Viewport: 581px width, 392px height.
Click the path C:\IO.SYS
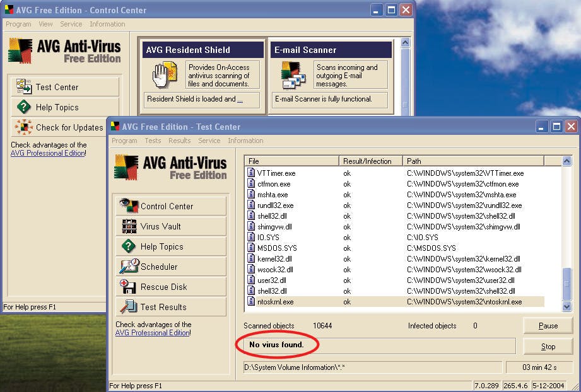click(423, 238)
